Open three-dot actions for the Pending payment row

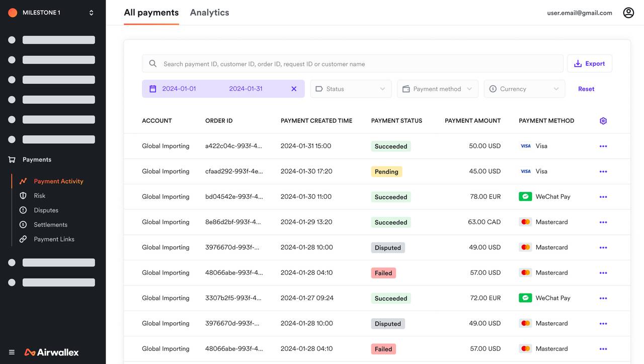(x=603, y=172)
